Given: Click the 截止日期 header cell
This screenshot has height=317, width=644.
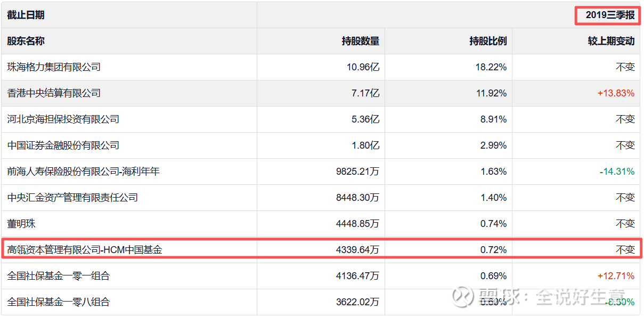Looking at the screenshot, I should tap(26, 15).
